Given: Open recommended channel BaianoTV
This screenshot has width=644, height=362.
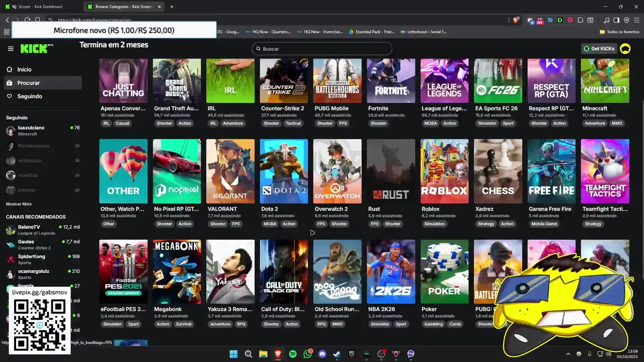Looking at the screenshot, I should 42,230.
